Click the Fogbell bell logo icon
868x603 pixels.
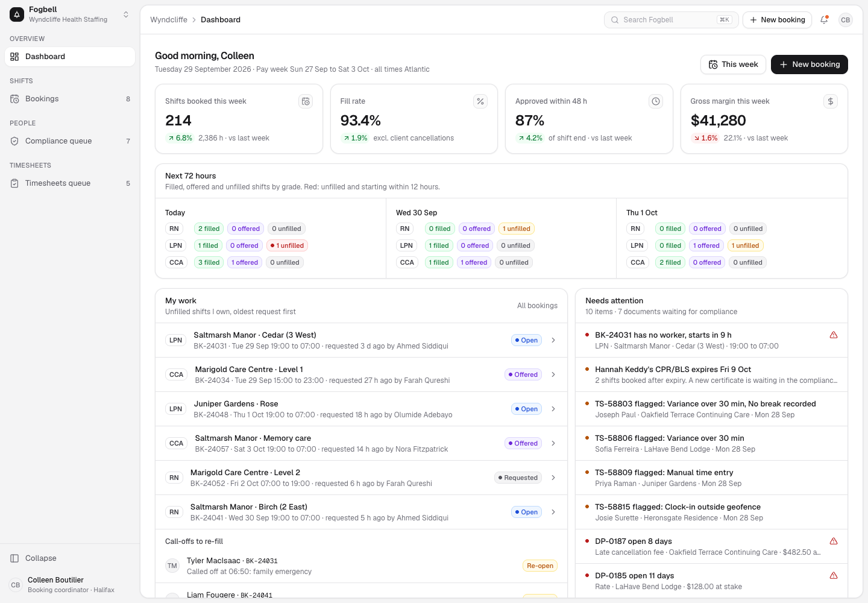click(x=17, y=14)
